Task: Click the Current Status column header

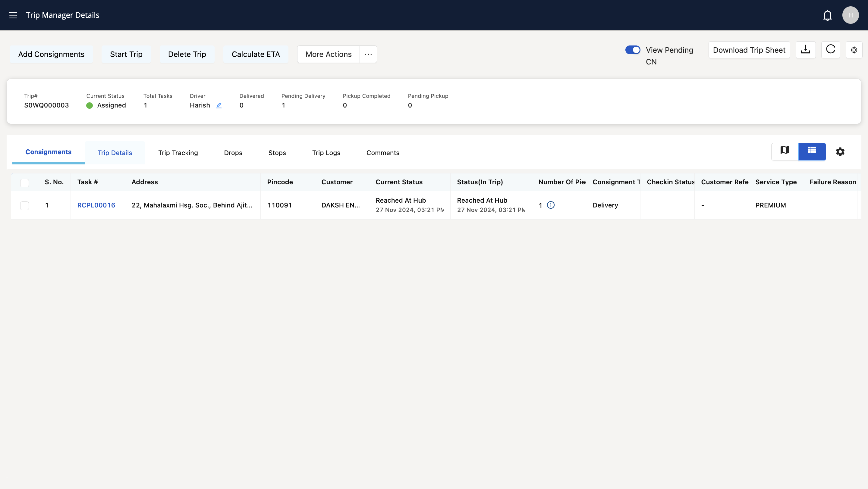Action: pyautogui.click(x=409, y=182)
